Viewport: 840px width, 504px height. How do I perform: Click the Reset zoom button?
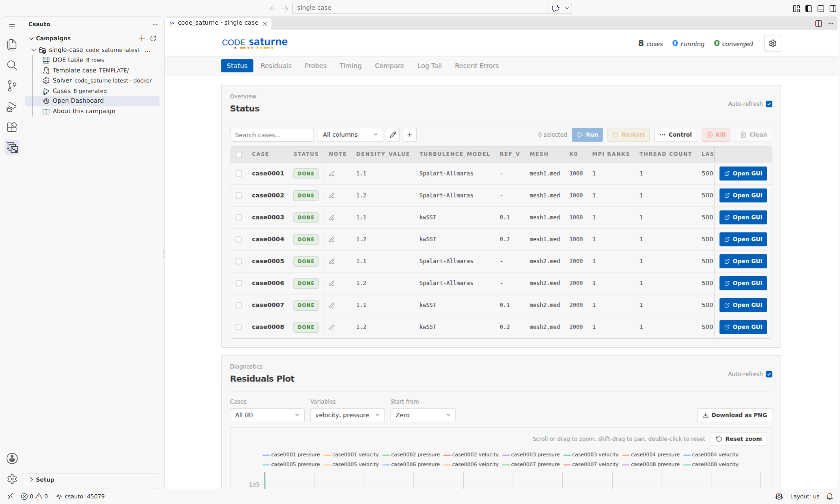pyautogui.click(x=739, y=439)
